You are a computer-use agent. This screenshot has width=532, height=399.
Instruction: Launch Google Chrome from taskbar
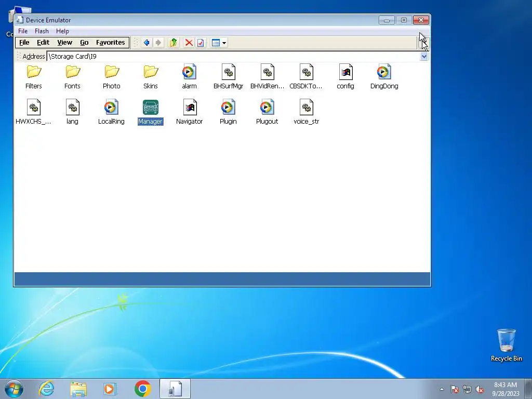pyautogui.click(x=142, y=389)
